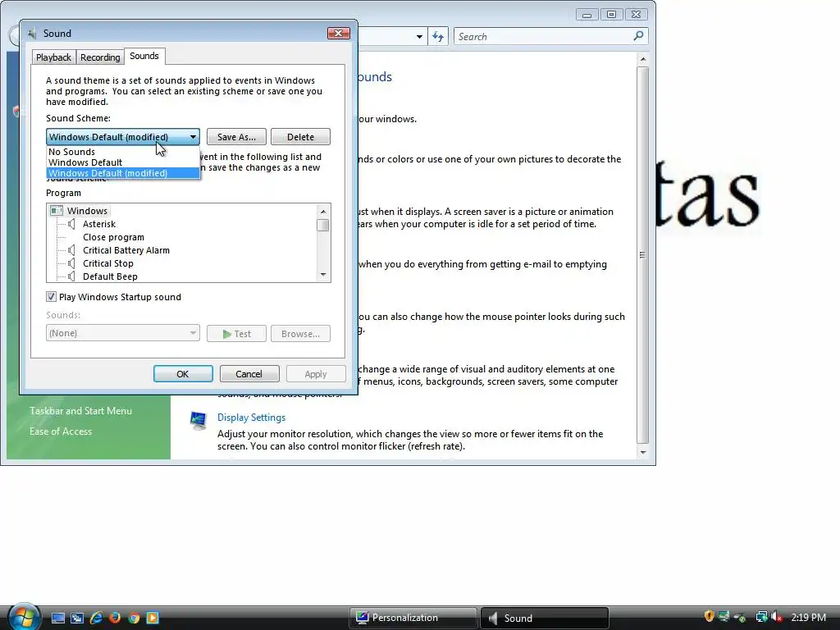Select Close program event
The image size is (840, 630).
(x=113, y=237)
